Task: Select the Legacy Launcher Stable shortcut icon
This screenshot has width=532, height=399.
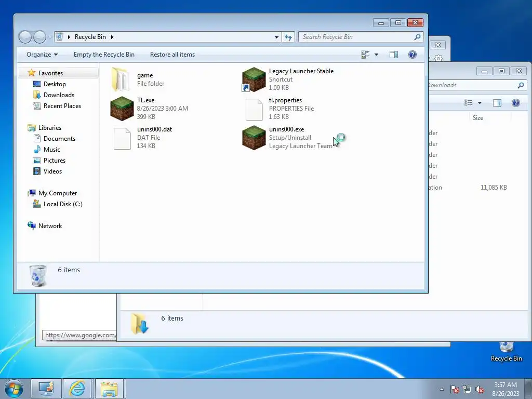Action: (254, 79)
